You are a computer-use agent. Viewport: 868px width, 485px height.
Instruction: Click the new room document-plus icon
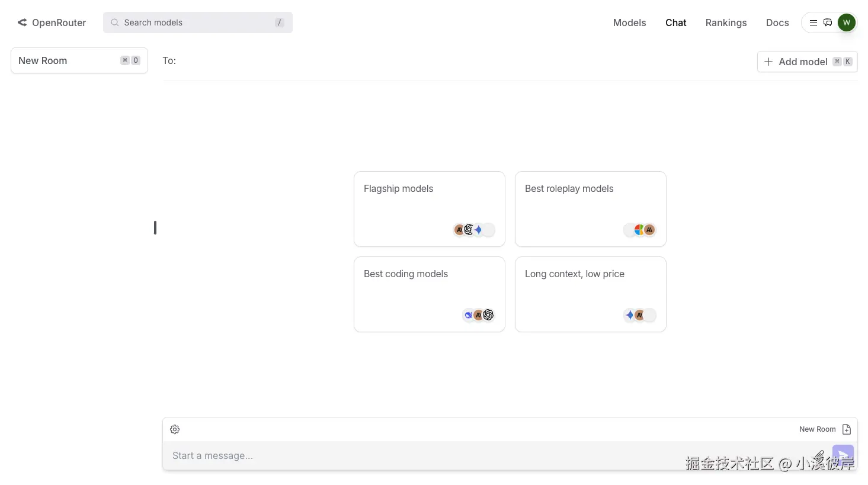[847, 429]
